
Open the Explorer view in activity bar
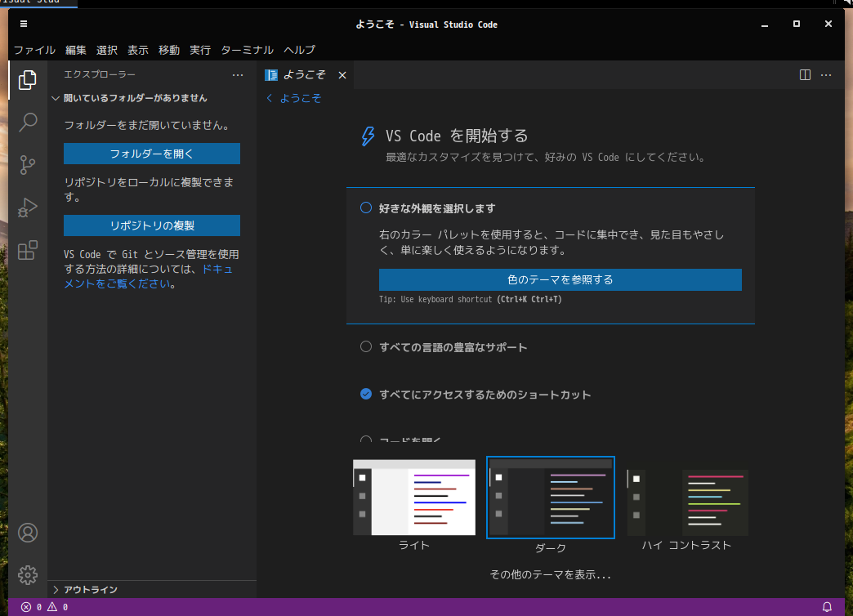pyautogui.click(x=27, y=80)
